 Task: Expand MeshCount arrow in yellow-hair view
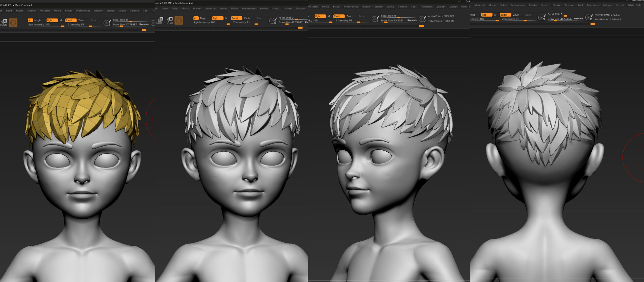[29, 5]
